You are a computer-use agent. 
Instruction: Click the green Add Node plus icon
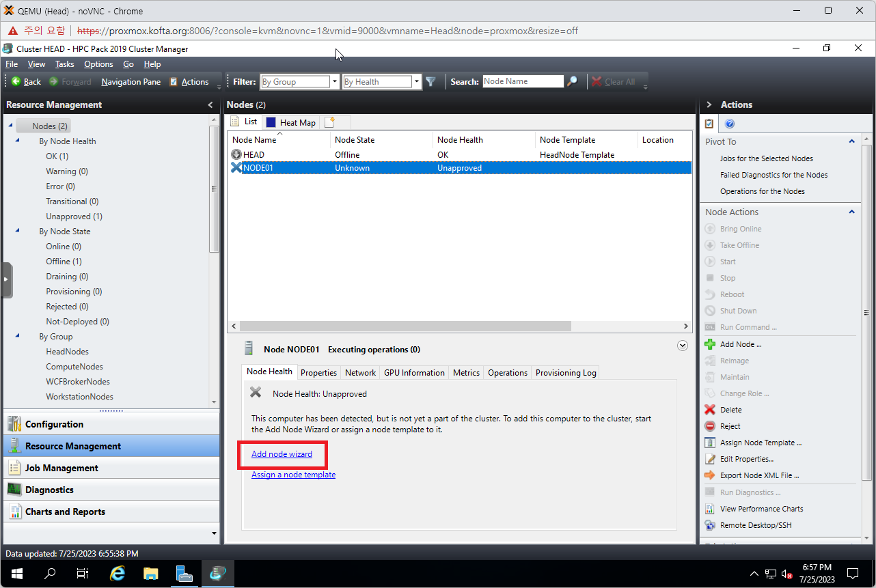(710, 344)
